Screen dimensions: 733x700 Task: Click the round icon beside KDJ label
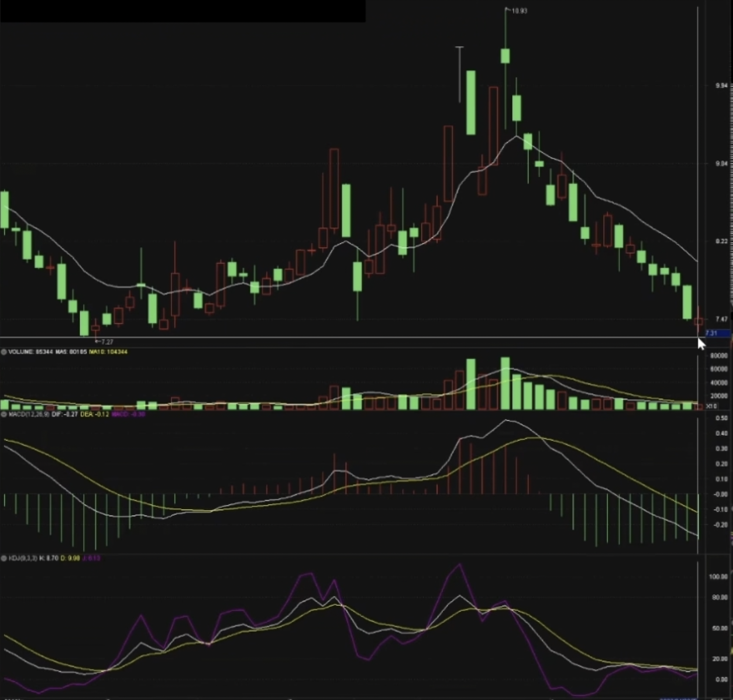pos(4,558)
